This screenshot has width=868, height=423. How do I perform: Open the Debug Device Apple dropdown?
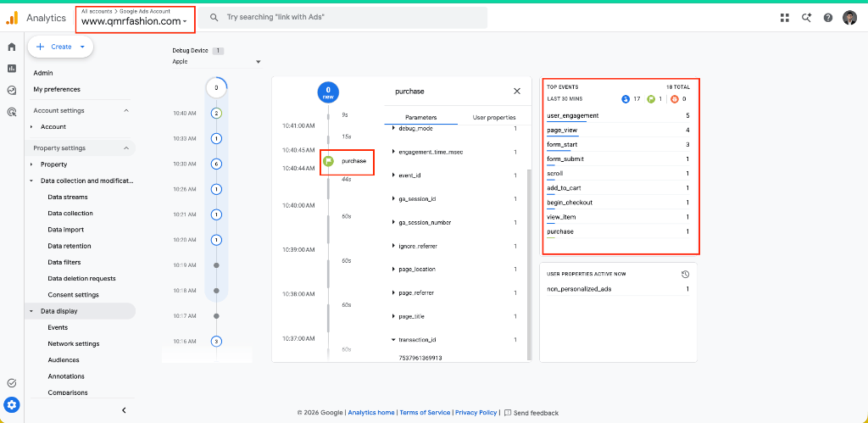[216, 61]
